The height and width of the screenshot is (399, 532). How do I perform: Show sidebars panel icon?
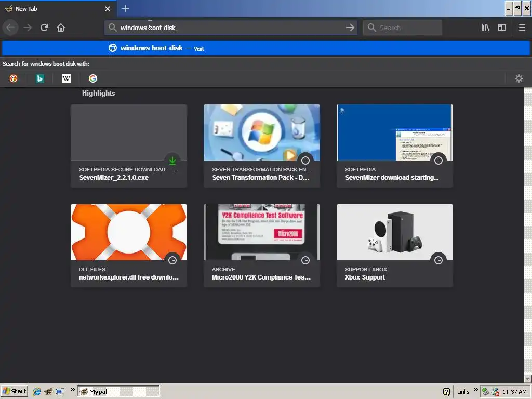[502, 28]
